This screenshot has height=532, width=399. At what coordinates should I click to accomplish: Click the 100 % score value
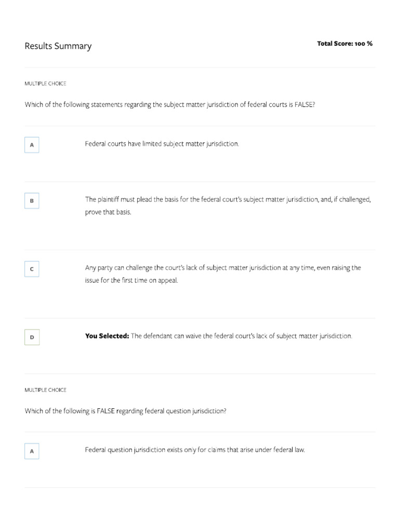364,44
